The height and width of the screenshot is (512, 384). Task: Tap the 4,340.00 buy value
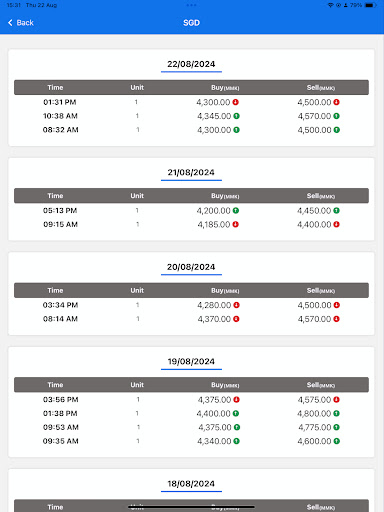[x=214, y=441]
